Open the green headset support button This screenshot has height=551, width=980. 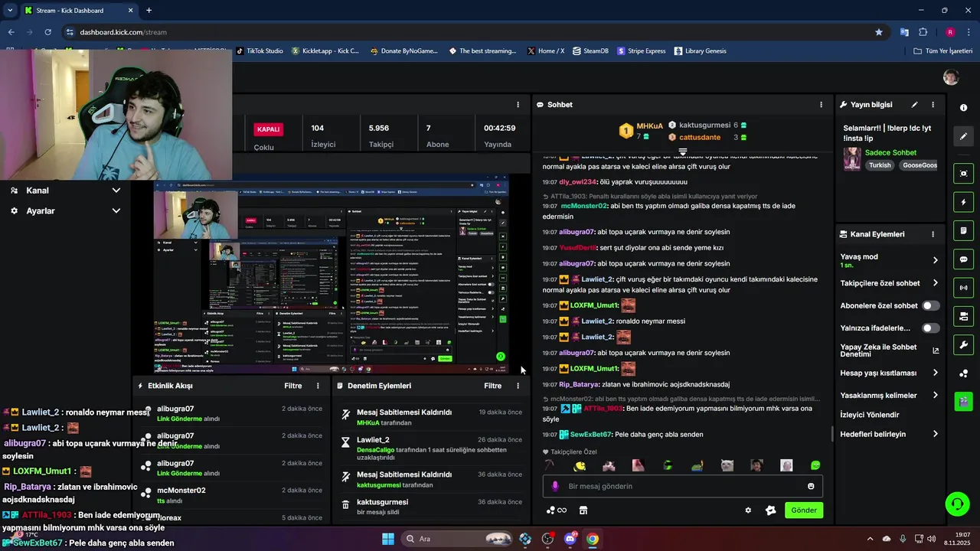[x=957, y=504]
